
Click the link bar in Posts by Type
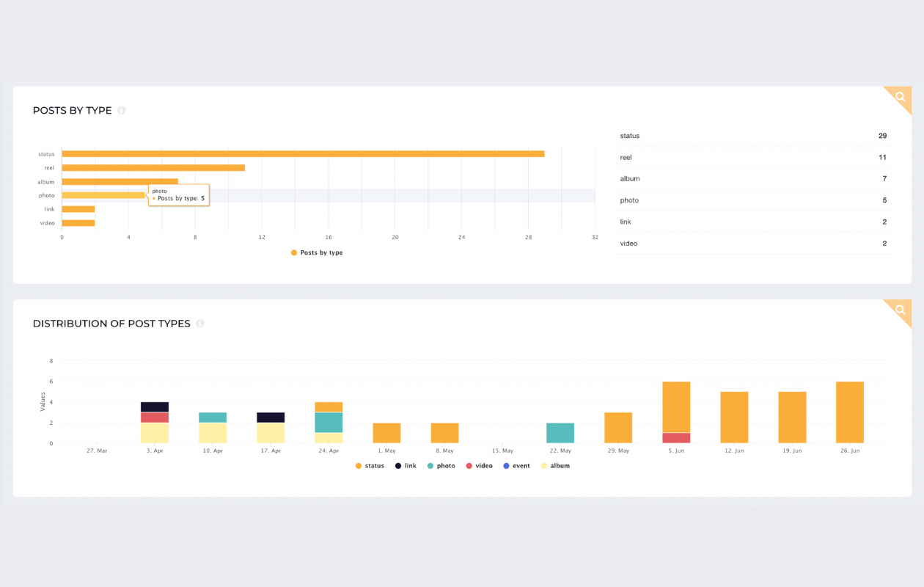[78, 209]
